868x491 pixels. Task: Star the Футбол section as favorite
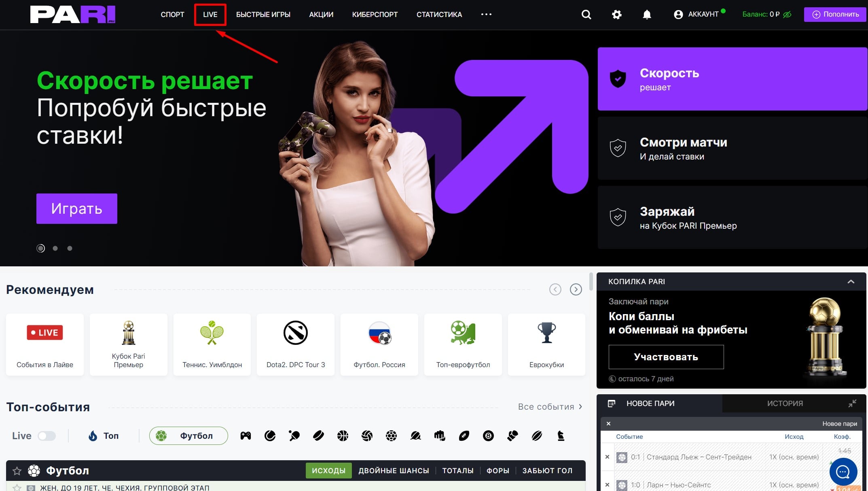[x=17, y=471]
